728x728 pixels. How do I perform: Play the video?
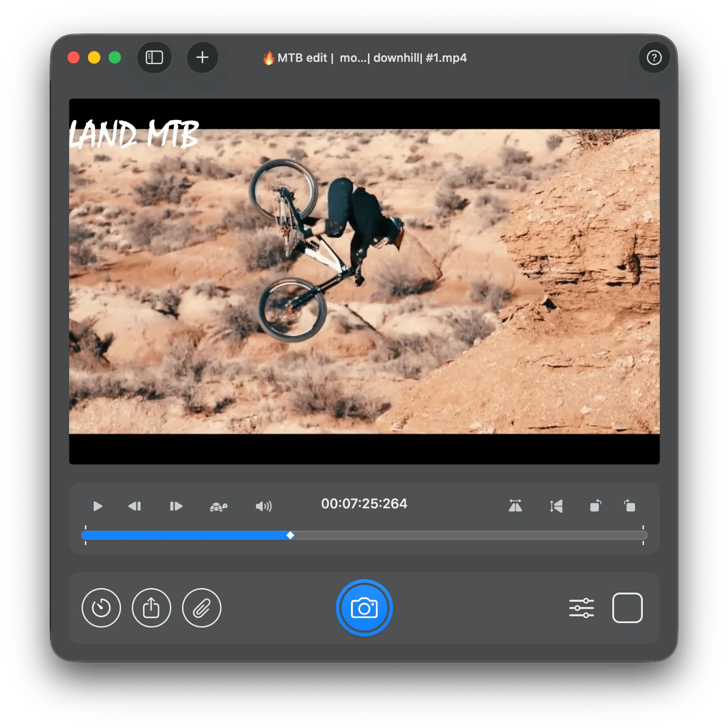pyautogui.click(x=98, y=506)
